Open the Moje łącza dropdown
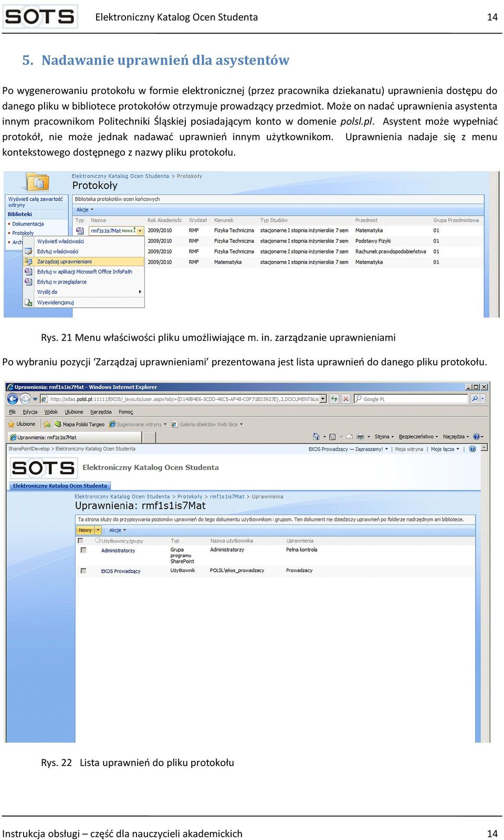The height and width of the screenshot is (840, 504). coord(445,449)
